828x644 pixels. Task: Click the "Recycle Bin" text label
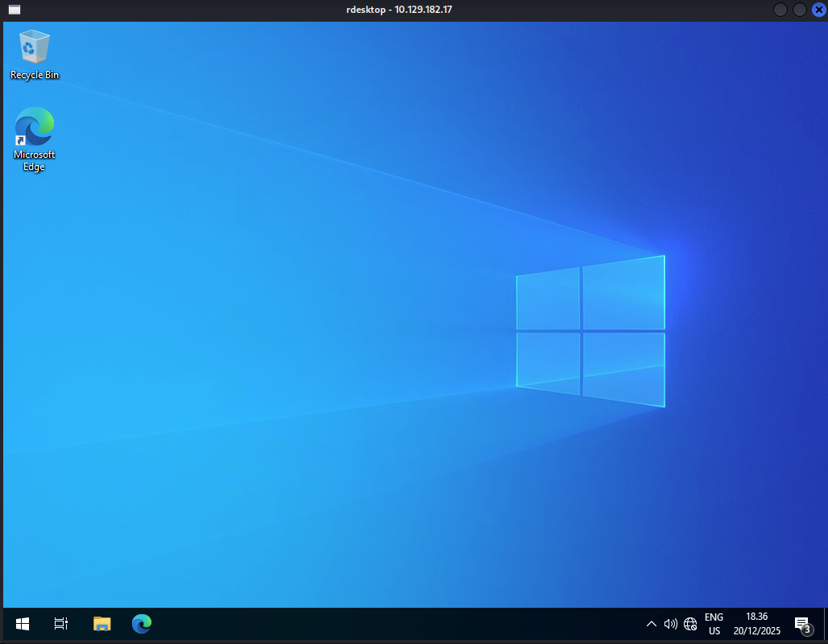(x=35, y=75)
